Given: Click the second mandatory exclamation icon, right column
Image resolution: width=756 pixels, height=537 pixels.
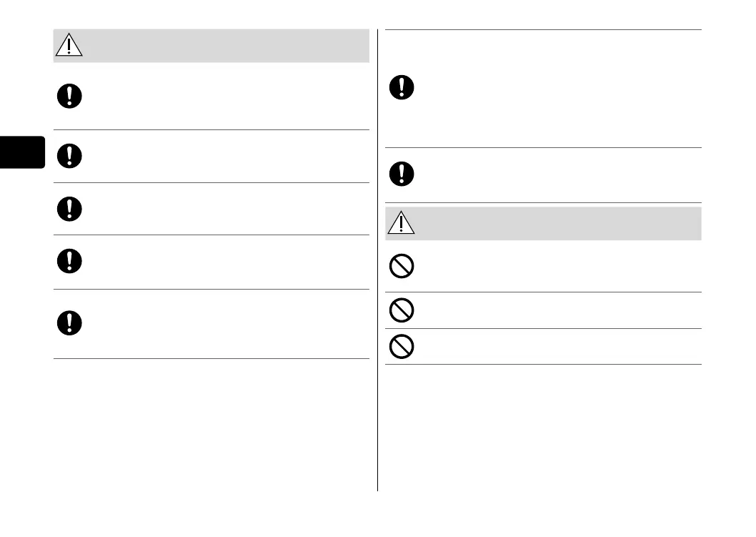Looking at the screenshot, I should pos(401,174).
